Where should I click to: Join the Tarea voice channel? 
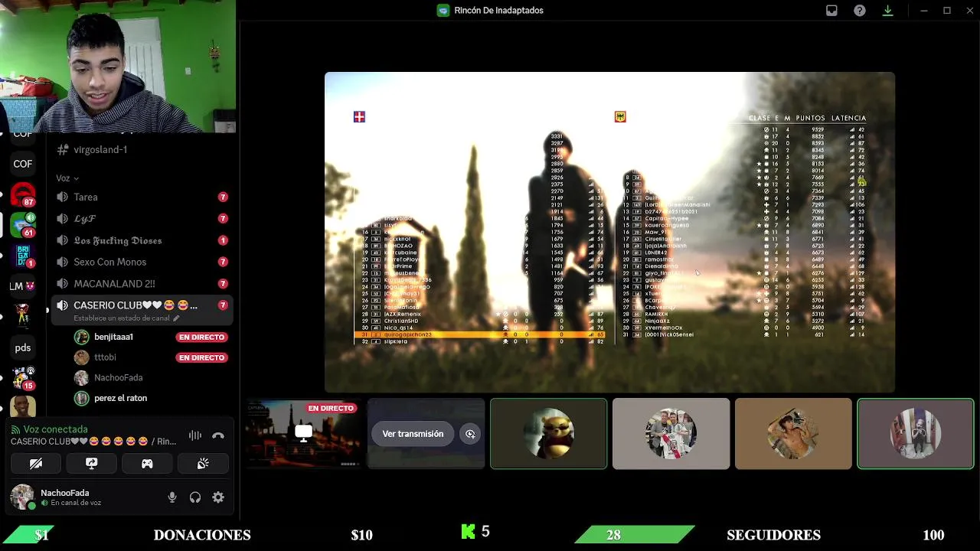coord(141,197)
